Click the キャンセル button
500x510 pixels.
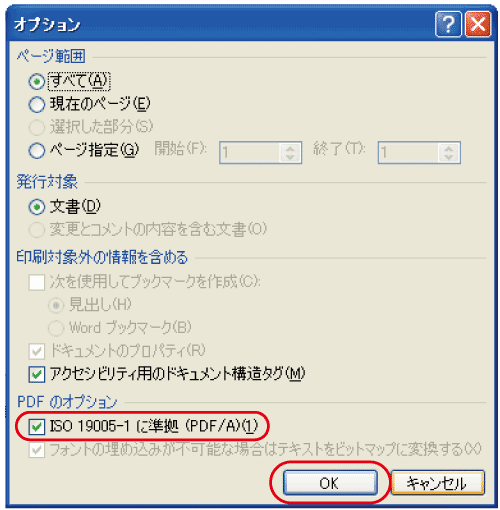[x=438, y=483]
